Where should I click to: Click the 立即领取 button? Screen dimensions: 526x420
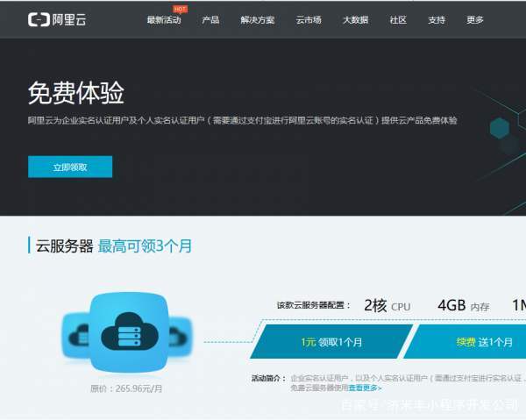(x=70, y=167)
